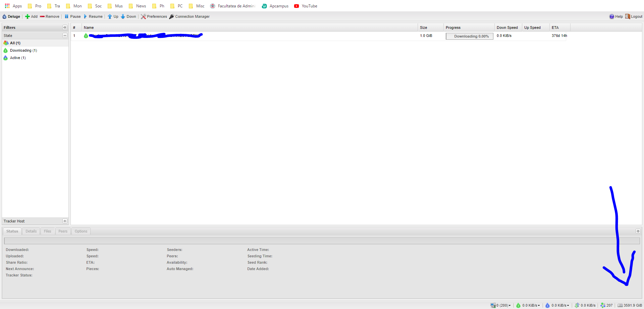
Task: Open the Facultatea de Admin bookmark
Action: click(232, 6)
